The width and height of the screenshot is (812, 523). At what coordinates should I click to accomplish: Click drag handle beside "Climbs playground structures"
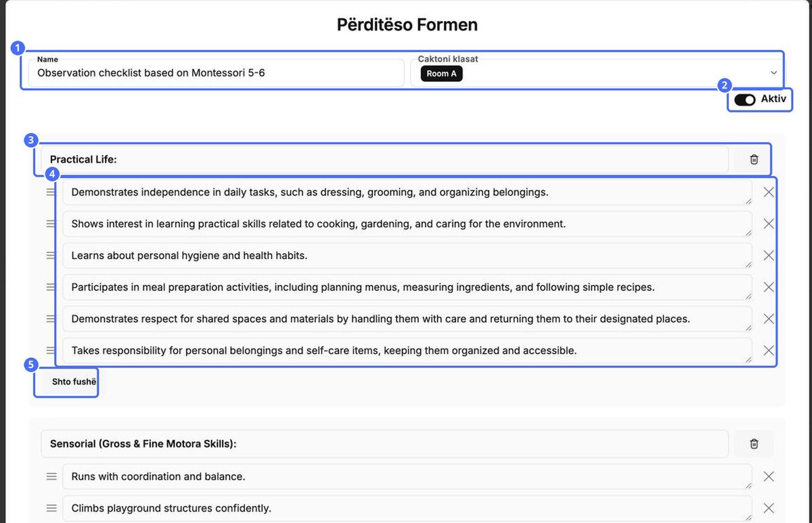click(x=51, y=508)
